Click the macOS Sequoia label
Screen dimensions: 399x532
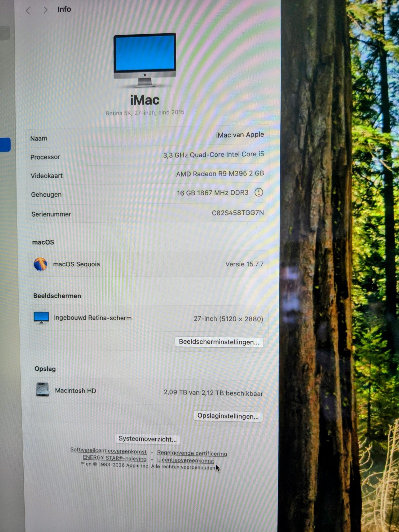[76, 264]
